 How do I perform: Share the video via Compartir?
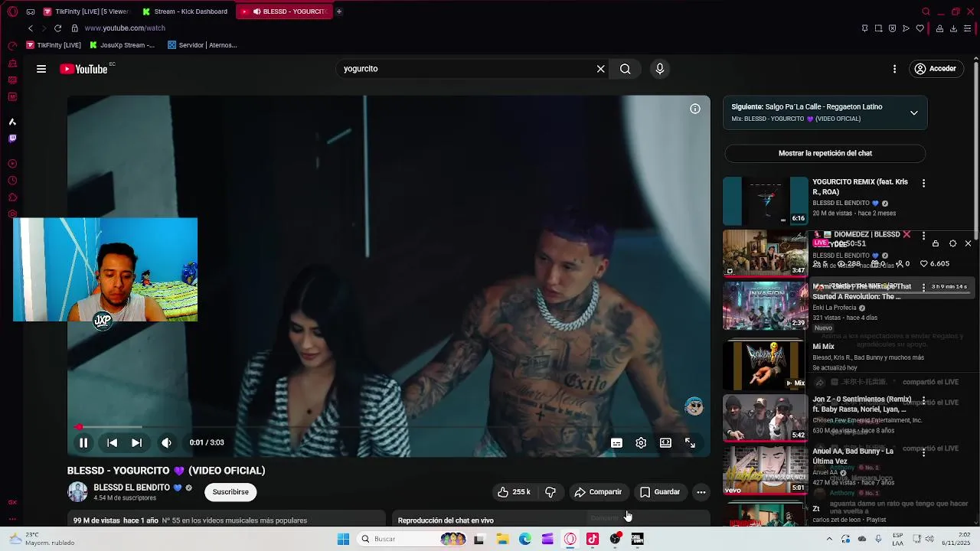[x=598, y=492]
